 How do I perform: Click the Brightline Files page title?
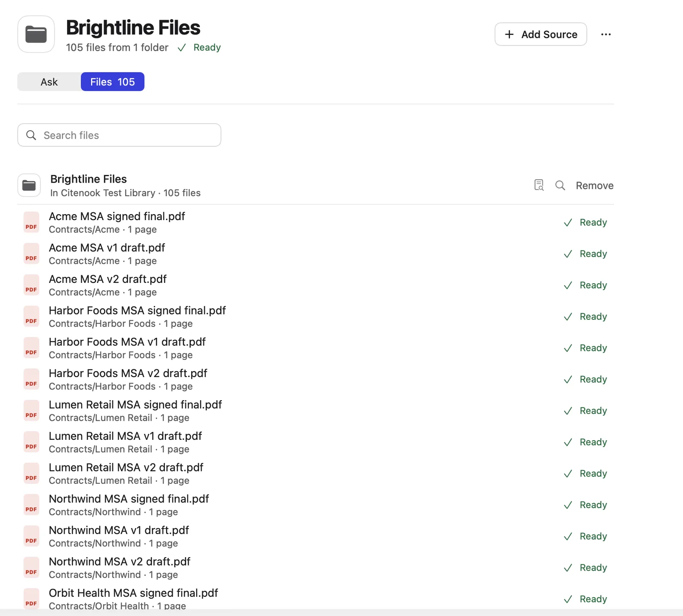133,28
